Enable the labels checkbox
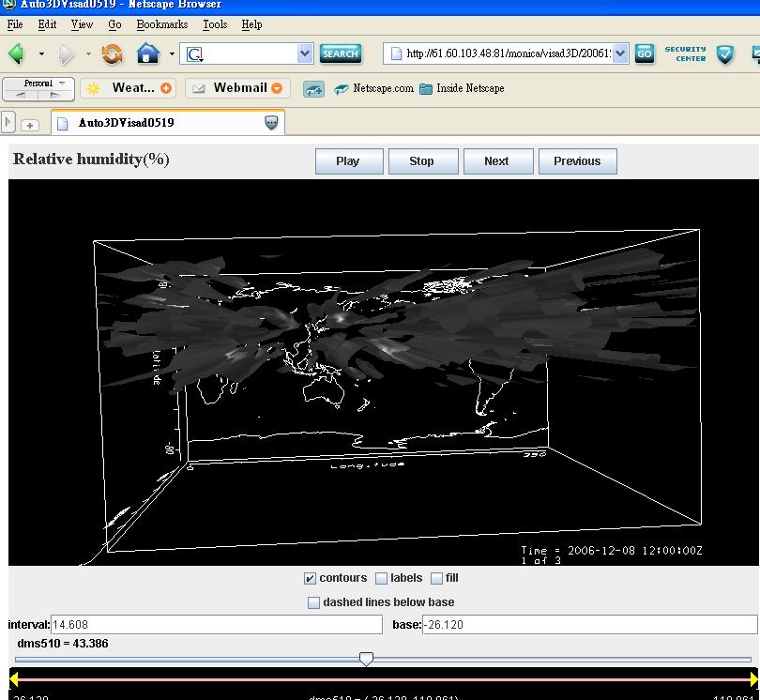This screenshot has width=760, height=700. pos(382,579)
